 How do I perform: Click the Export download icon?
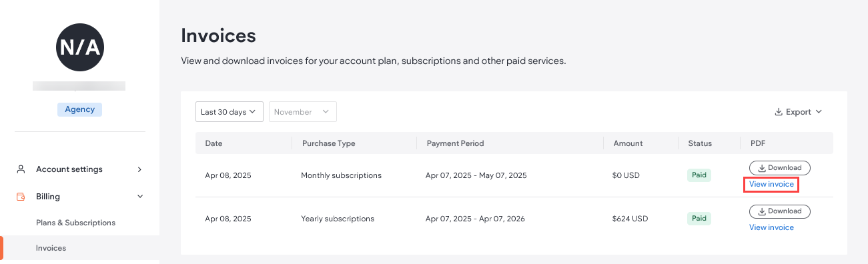(x=778, y=112)
